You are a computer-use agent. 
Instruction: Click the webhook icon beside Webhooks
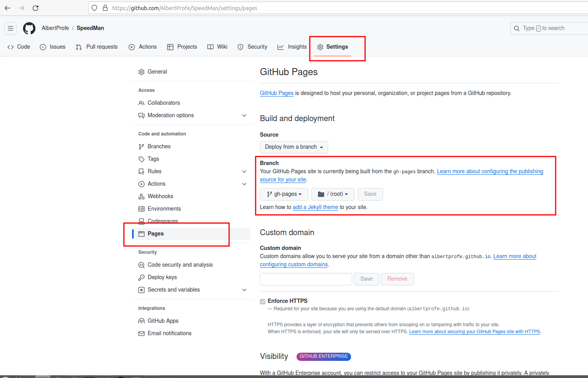[x=141, y=197]
